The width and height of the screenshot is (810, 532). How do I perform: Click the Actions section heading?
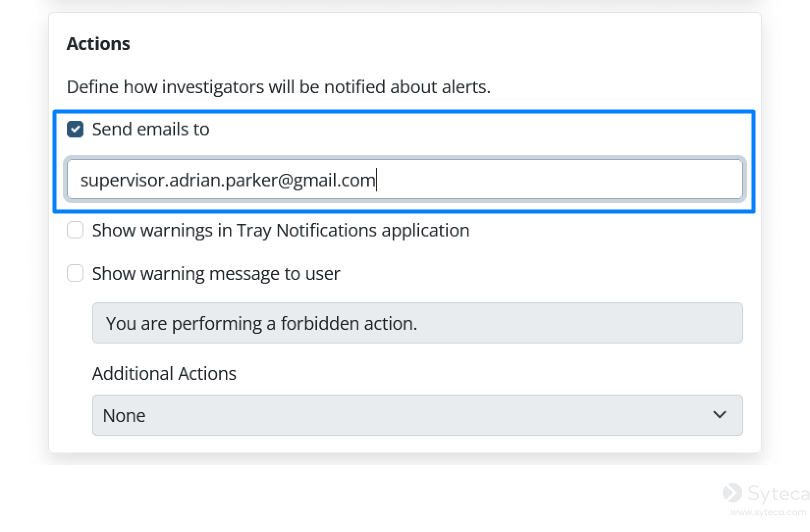tap(98, 44)
